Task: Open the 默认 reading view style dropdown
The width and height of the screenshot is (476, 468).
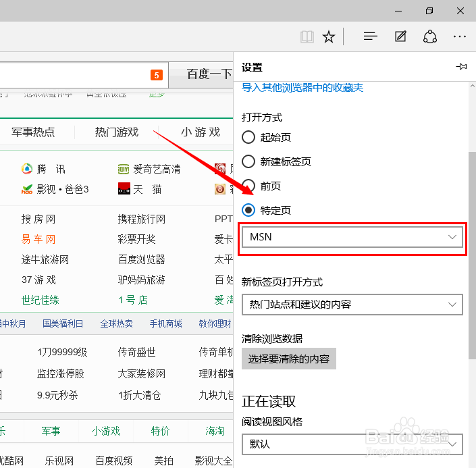Action: (x=352, y=444)
